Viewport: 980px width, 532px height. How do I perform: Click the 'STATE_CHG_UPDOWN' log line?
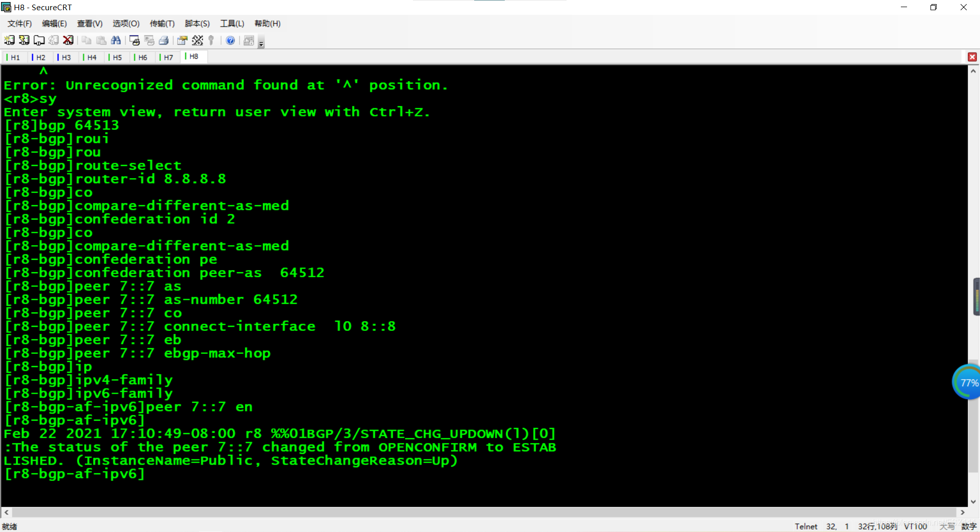[x=280, y=434]
